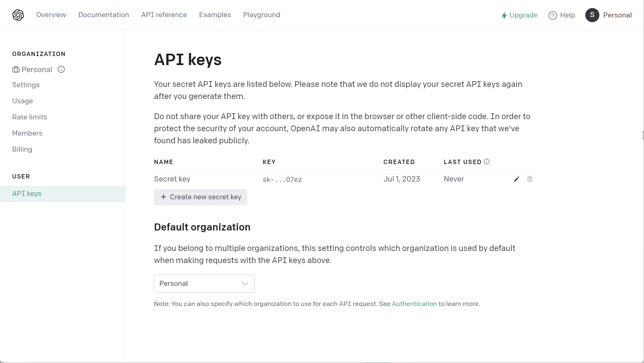Select the Usage sidebar item

[22, 101]
